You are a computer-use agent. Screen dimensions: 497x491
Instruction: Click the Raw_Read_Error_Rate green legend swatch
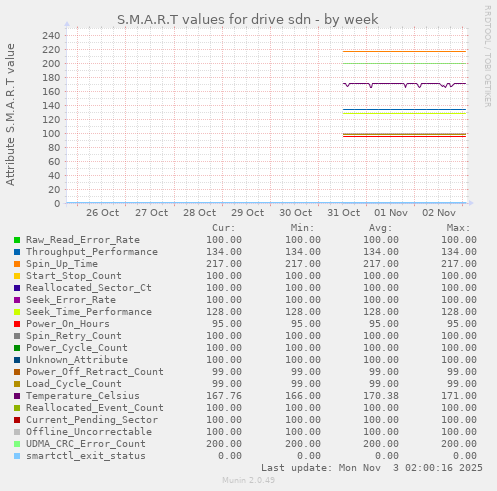pos(17,240)
